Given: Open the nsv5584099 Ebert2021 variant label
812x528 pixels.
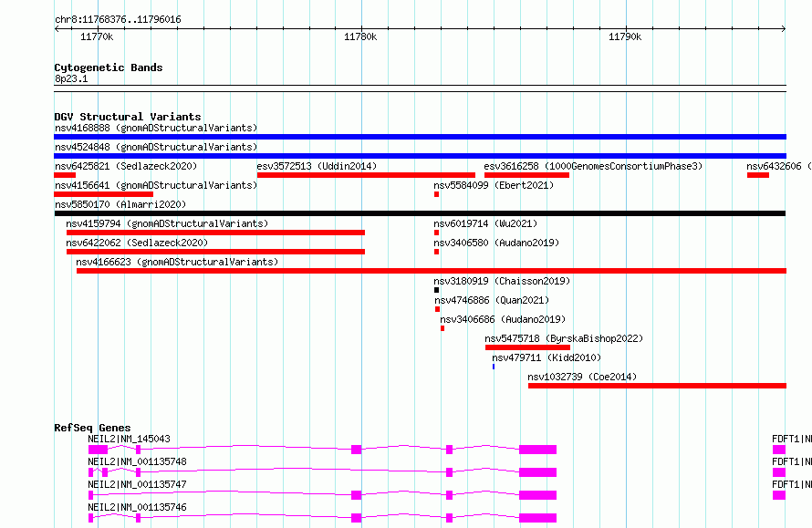Looking at the screenshot, I should pyautogui.click(x=494, y=185).
